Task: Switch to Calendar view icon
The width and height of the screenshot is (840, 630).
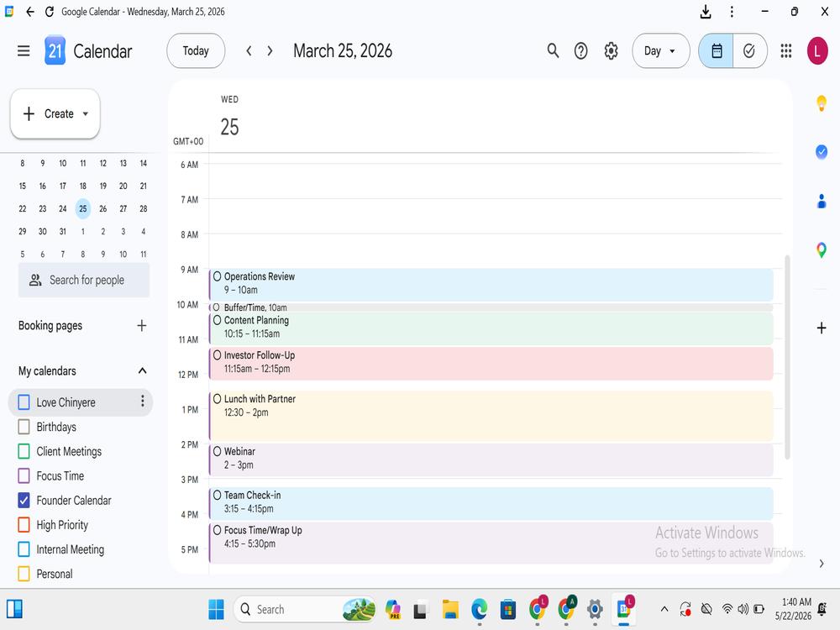Action: click(x=717, y=51)
